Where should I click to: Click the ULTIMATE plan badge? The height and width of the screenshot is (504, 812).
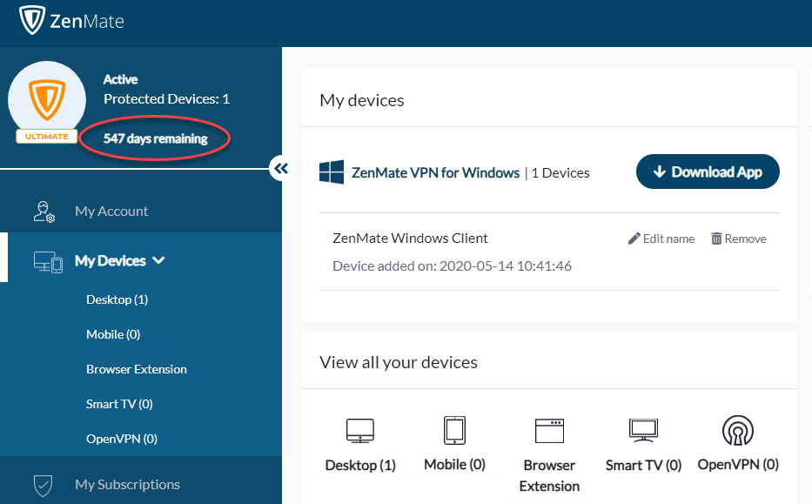coord(47,137)
